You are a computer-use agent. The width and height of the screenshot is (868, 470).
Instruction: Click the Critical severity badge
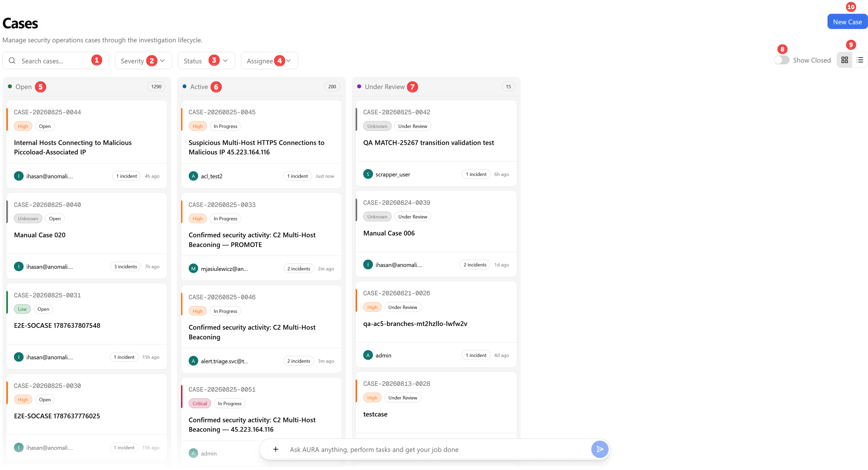coord(200,403)
